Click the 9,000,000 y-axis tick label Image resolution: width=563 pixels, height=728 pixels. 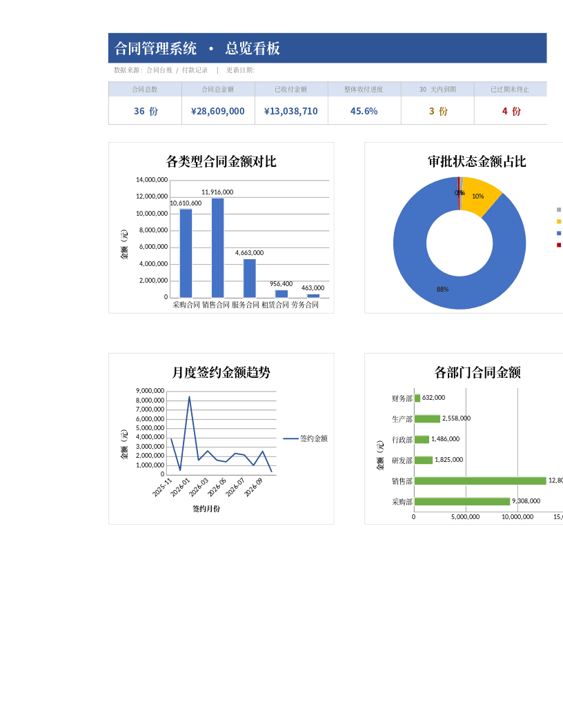click(150, 390)
